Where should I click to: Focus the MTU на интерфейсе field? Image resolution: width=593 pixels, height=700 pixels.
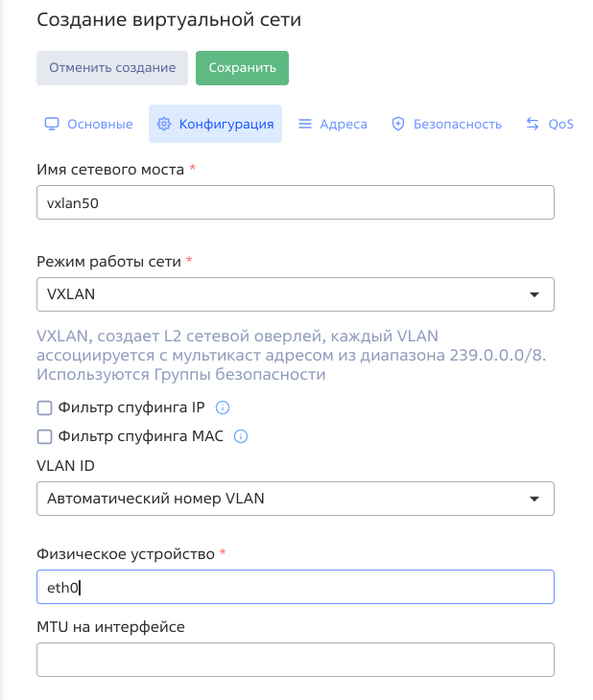click(296, 660)
